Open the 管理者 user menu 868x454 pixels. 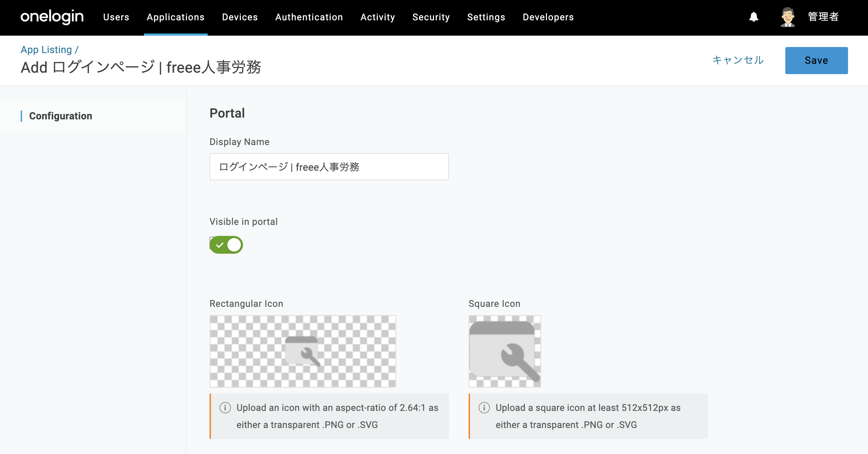823,17
